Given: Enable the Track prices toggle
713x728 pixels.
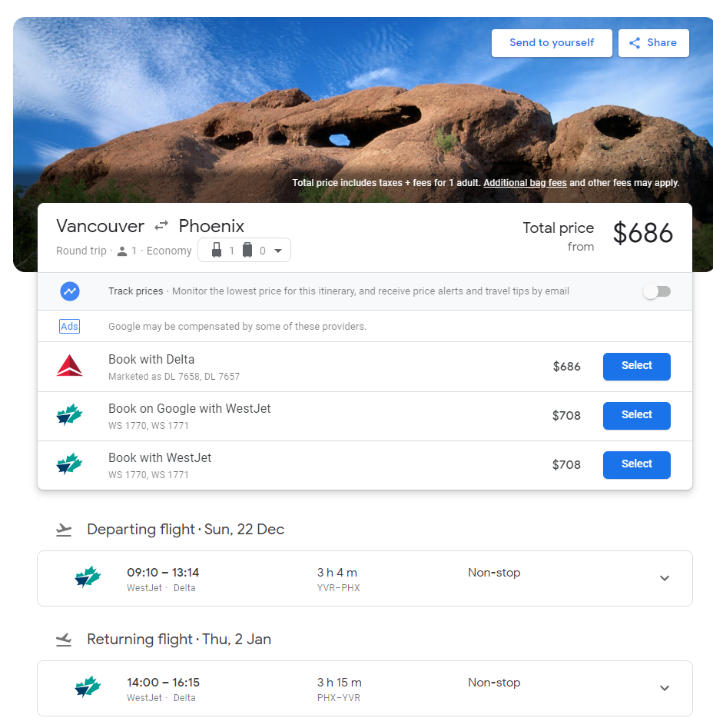Looking at the screenshot, I should tap(657, 291).
